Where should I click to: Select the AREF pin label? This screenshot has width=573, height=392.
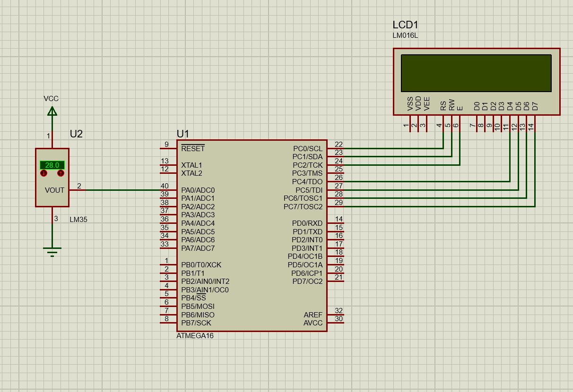coord(313,315)
